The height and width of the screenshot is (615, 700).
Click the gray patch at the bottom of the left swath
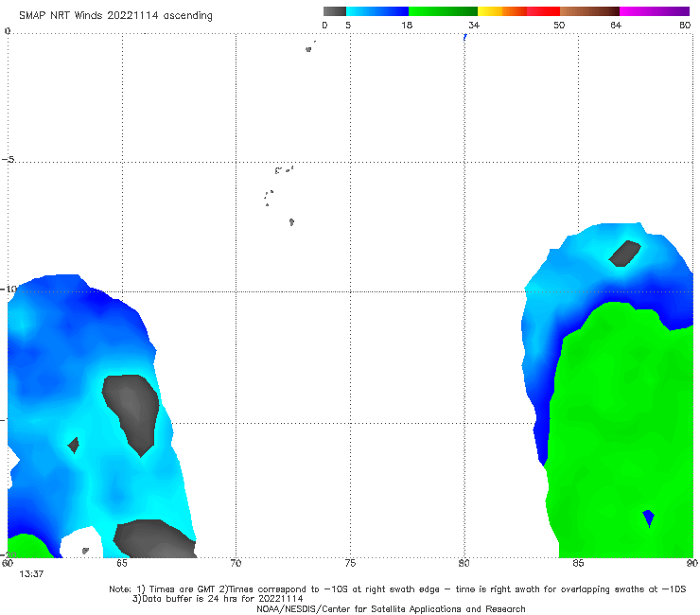click(x=154, y=538)
